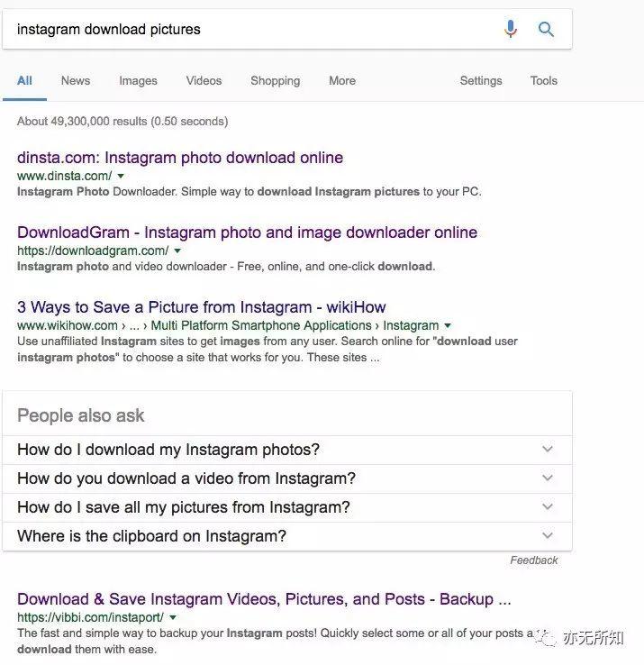Open the More menu
Viewport: 644px width, 665px height.
(342, 80)
